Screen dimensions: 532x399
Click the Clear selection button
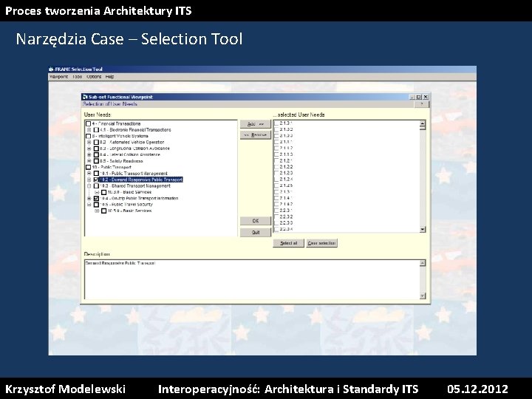321,243
